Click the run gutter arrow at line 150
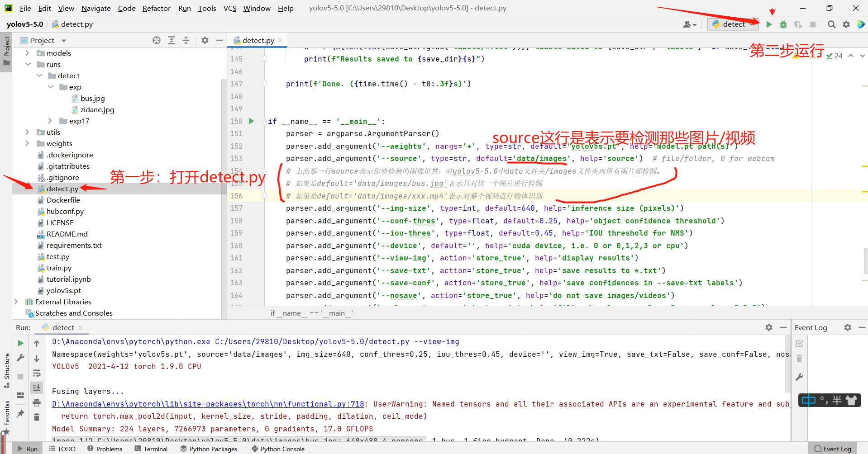Screen dimensions: 868x454 [251, 121]
